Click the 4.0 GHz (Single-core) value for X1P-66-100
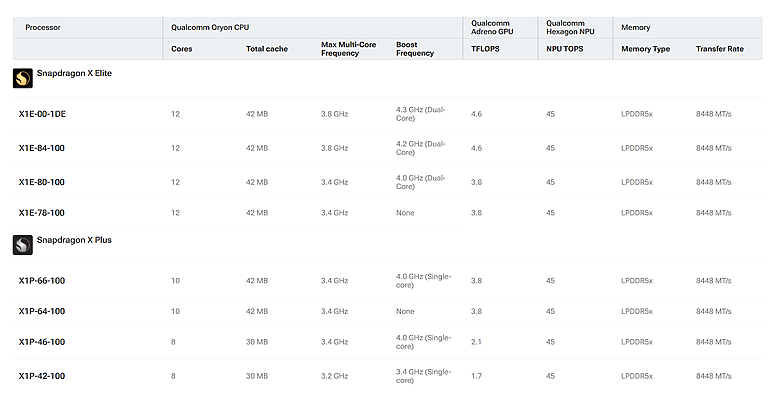The height and width of the screenshot is (400, 780). point(423,281)
